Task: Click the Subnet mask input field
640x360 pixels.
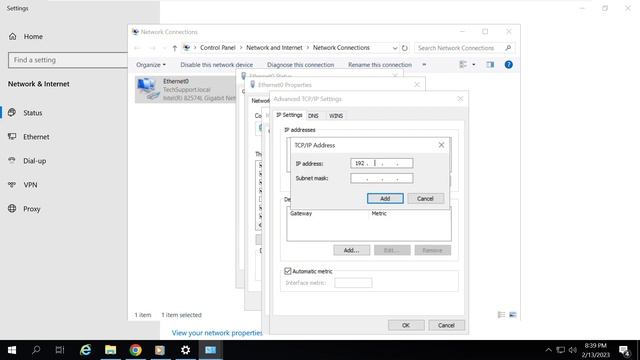Action: (x=381, y=178)
